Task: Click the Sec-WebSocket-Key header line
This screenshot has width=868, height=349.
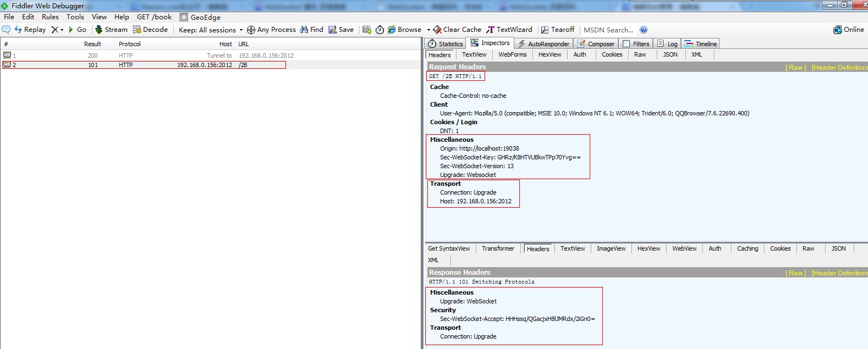Action: point(510,157)
